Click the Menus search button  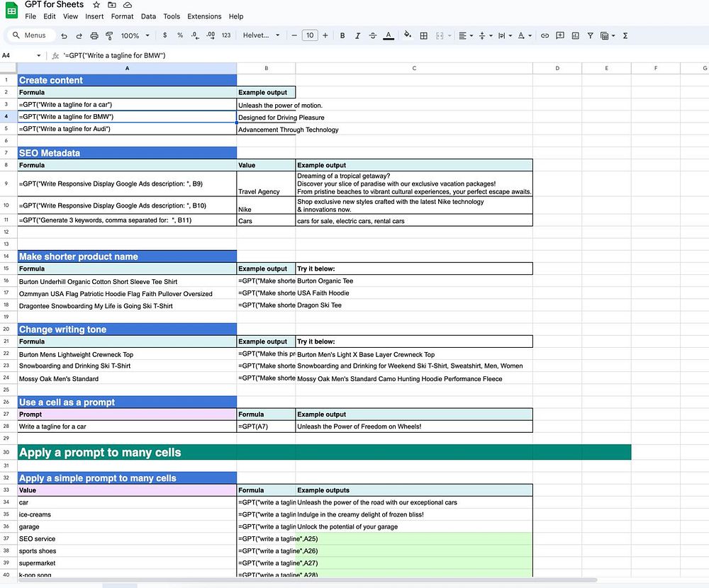pos(29,35)
